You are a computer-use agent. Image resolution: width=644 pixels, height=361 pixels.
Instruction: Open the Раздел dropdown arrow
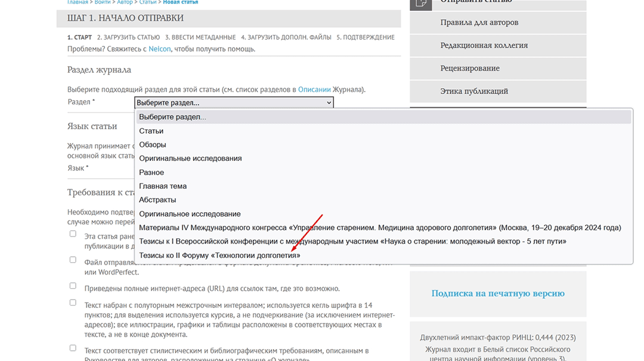(329, 103)
